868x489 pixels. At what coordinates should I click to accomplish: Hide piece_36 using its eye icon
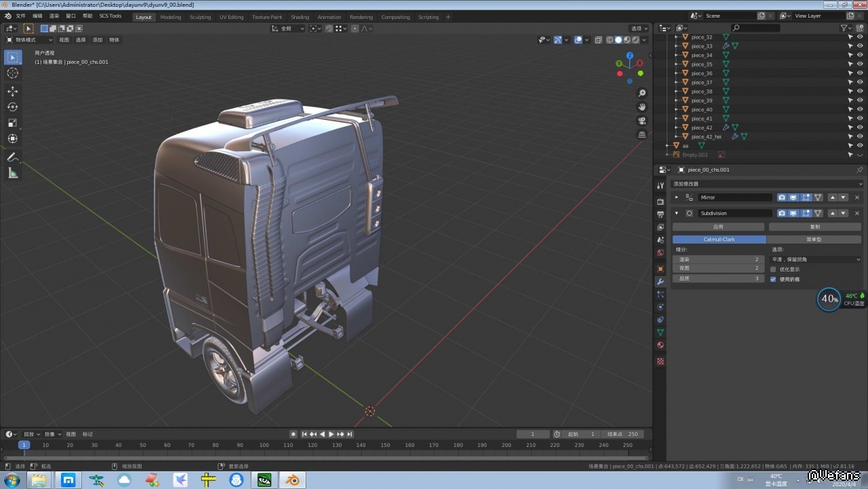click(x=860, y=73)
